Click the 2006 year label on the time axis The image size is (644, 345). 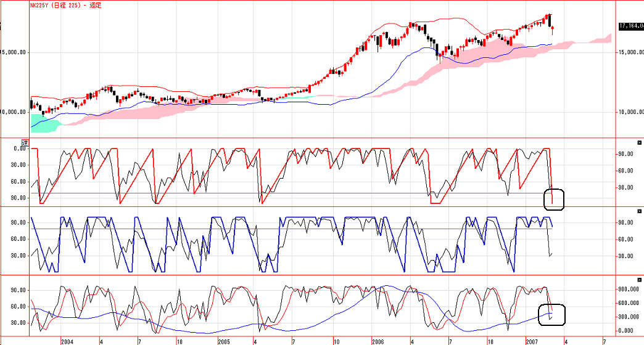[378, 341]
